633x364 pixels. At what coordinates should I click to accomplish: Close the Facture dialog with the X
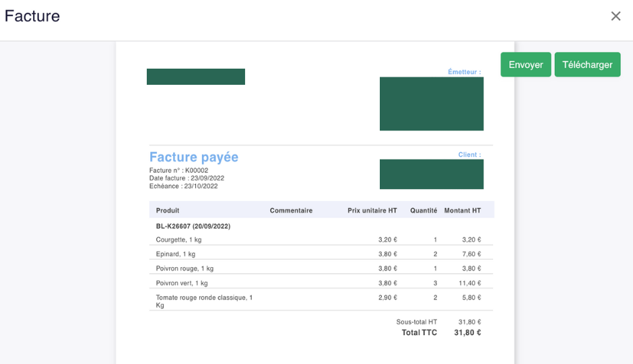click(x=615, y=16)
